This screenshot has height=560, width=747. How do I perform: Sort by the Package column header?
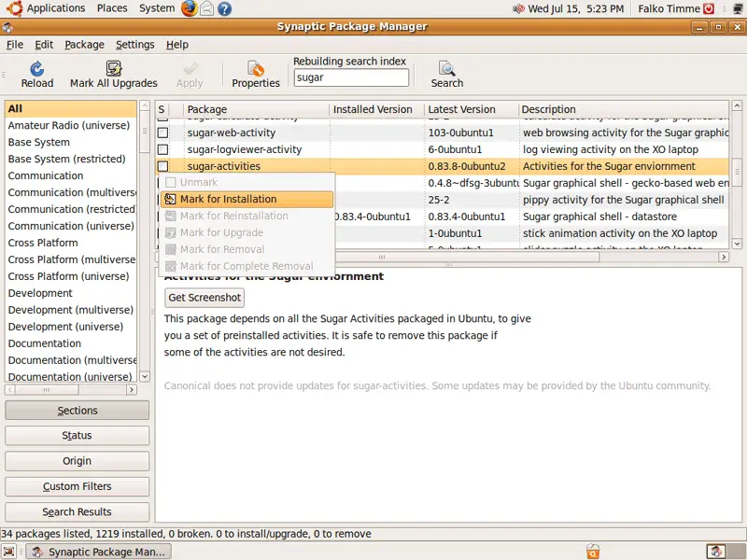pyautogui.click(x=256, y=109)
